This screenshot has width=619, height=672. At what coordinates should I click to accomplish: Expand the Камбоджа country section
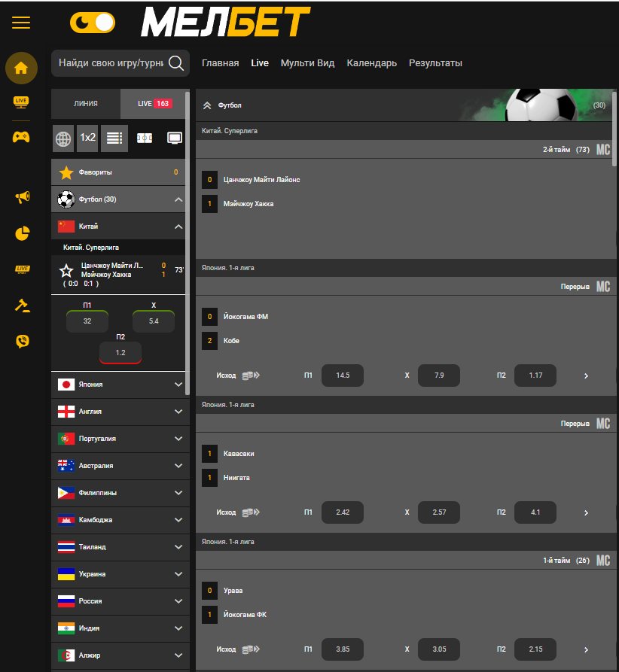click(x=120, y=520)
